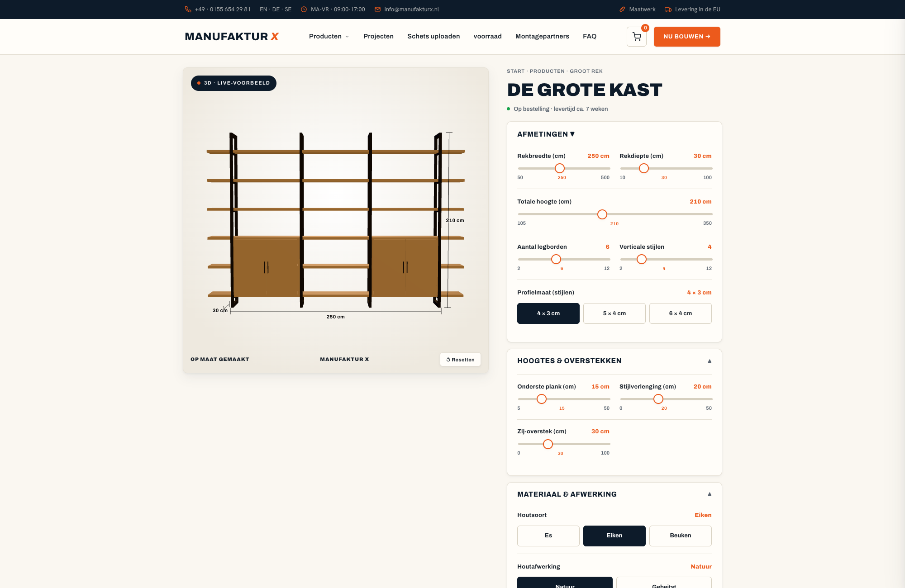Choose Es as wood type
This screenshot has height=588, width=905.
[x=548, y=536]
